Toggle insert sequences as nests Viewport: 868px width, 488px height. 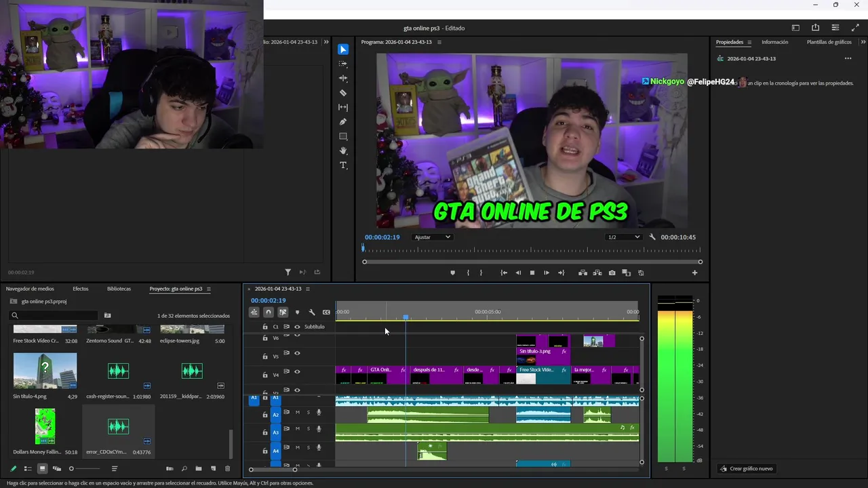(x=254, y=312)
